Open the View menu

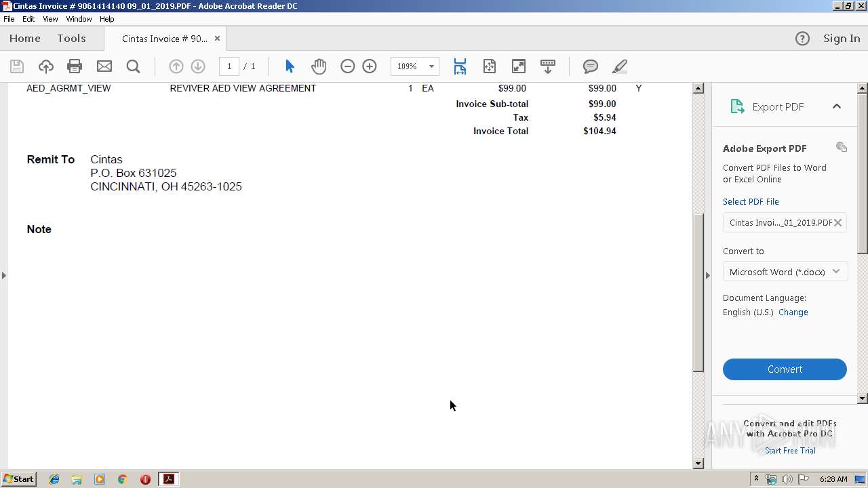50,19
